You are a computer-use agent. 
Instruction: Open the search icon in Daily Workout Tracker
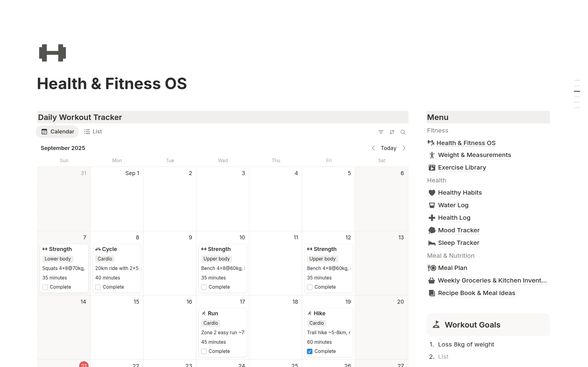coord(403,132)
